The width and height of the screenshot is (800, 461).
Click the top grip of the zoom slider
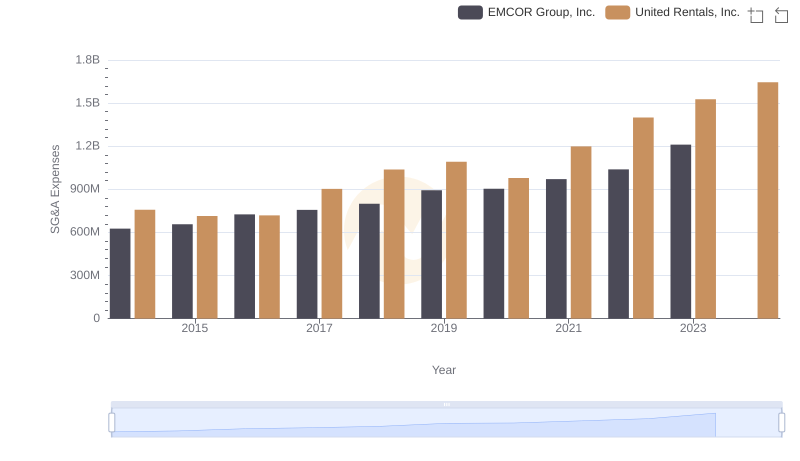pos(446,404)
